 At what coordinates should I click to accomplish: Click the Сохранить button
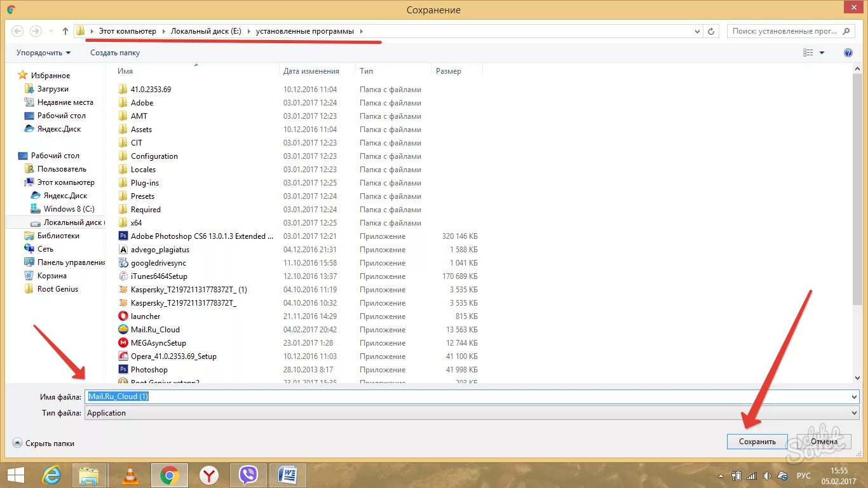pos(757,442)
